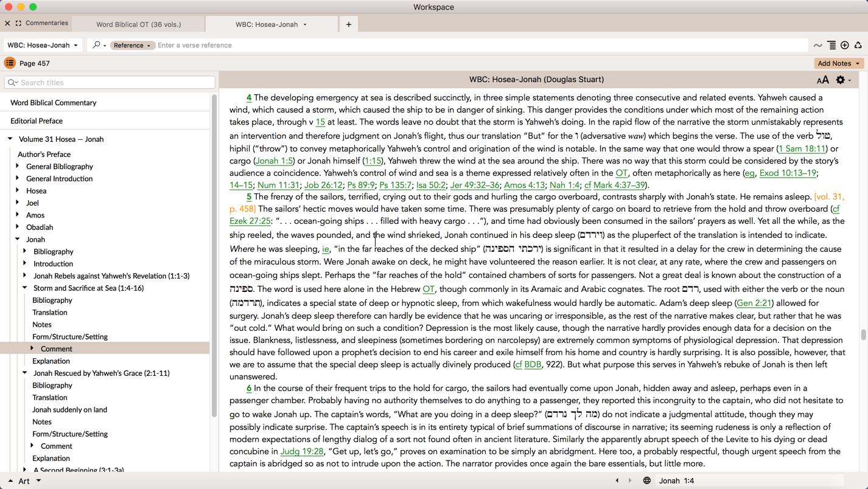Follow the Amos 4:13 link
The width and height of the screenshot is (868, 489).
click(524, 185)
